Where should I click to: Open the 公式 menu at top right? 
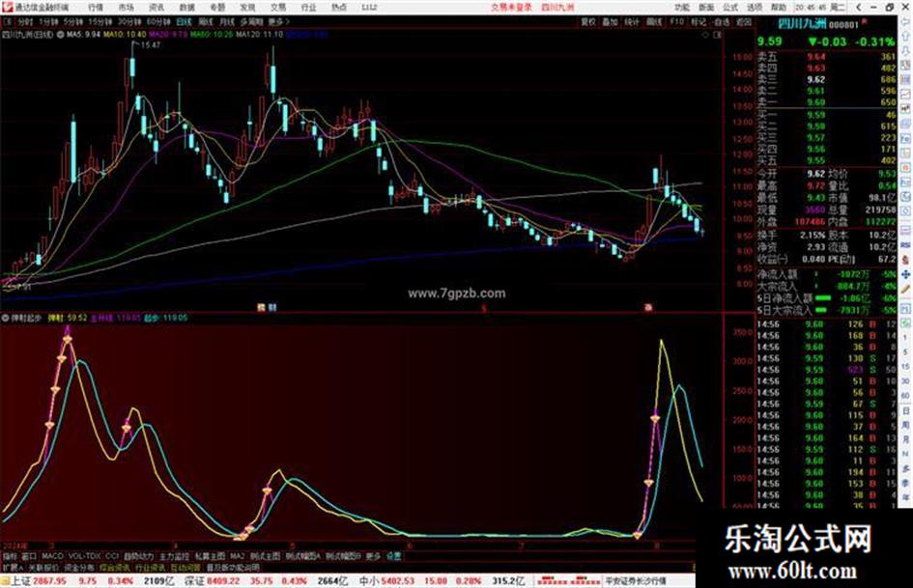730,8
